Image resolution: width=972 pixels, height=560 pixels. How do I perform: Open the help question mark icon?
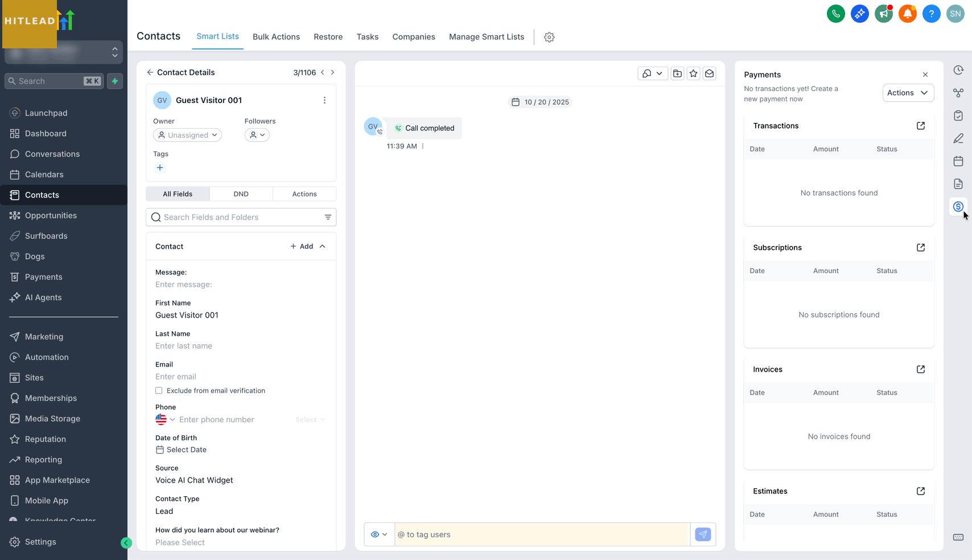tap(931, 14)
